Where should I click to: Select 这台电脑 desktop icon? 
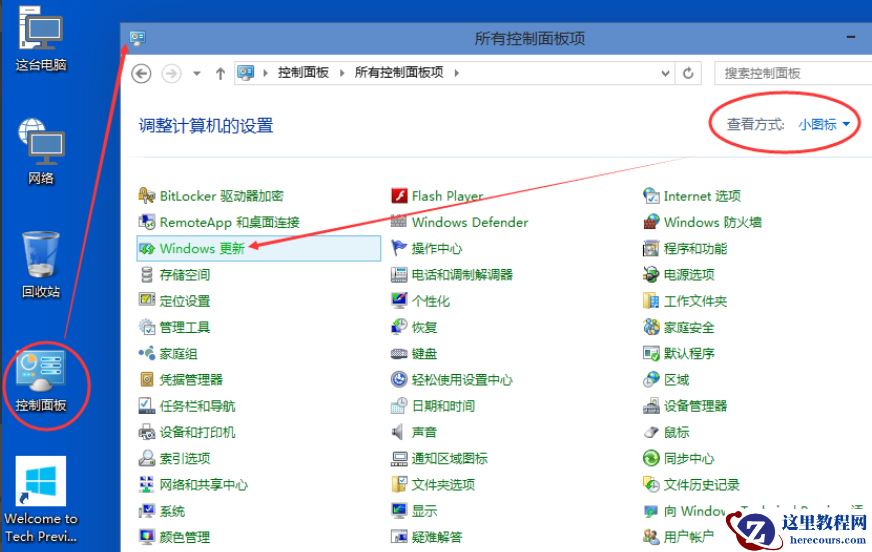click(x=41, y=39)
